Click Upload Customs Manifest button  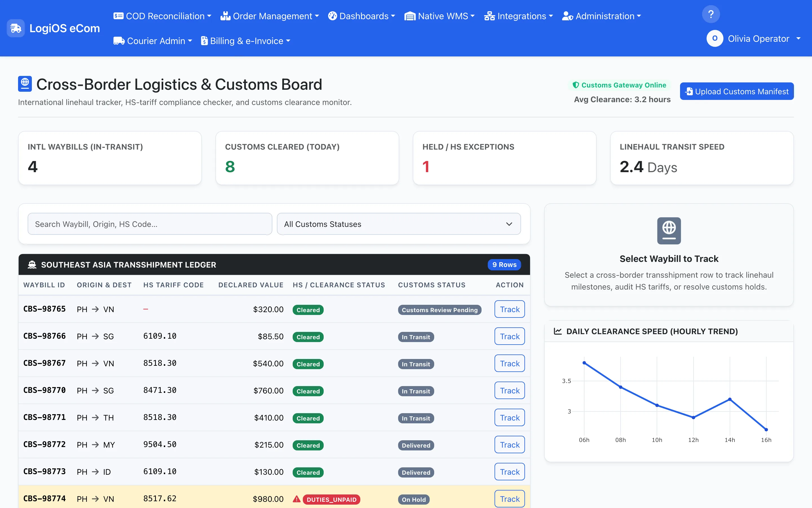(x=736, y=91)
